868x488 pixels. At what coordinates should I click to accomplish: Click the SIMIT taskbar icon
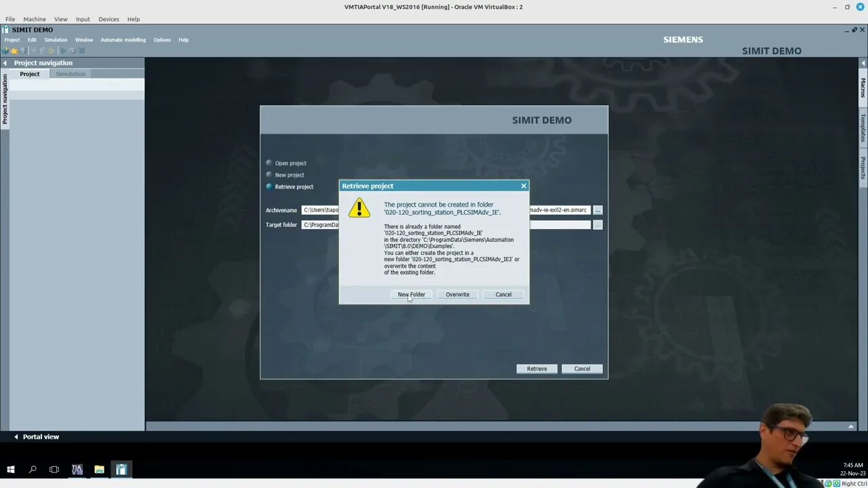121,469
